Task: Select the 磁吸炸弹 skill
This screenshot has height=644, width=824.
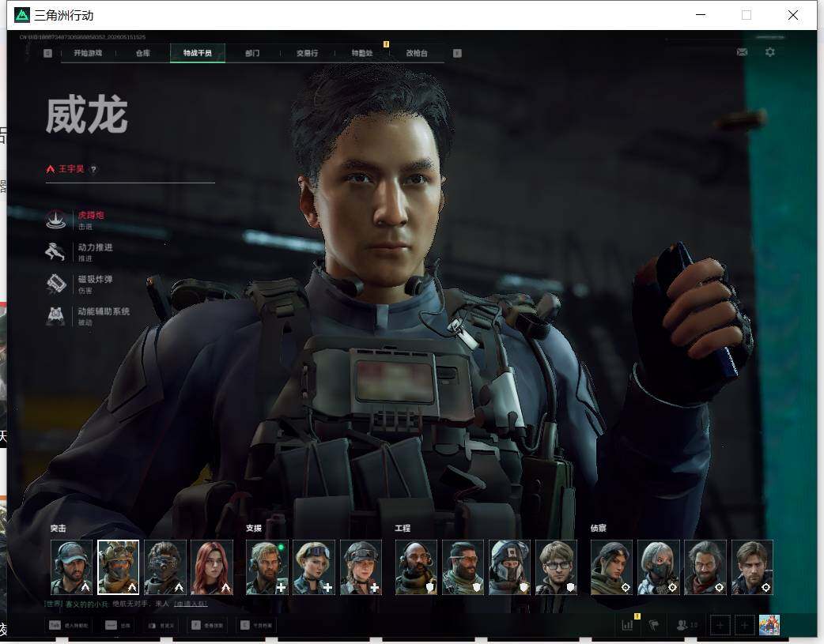Action: (x=80, y=284)
